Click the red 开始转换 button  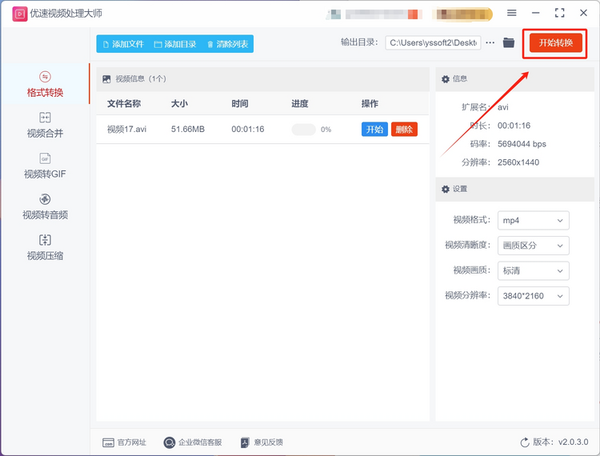(x=556, y=43)
